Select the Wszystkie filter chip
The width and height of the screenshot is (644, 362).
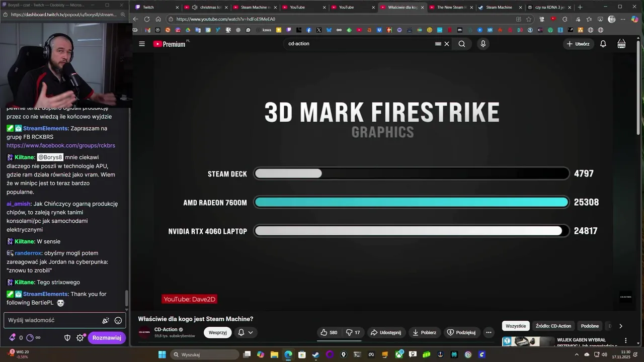(x=516, y=326)
